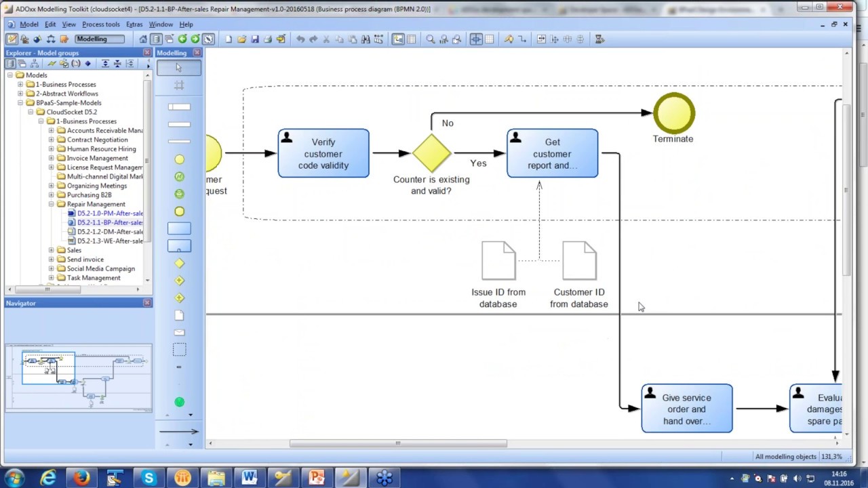Select pointer tool in Modelling palette
This screenshot has height=488, width=868.
tap(179, 67)
